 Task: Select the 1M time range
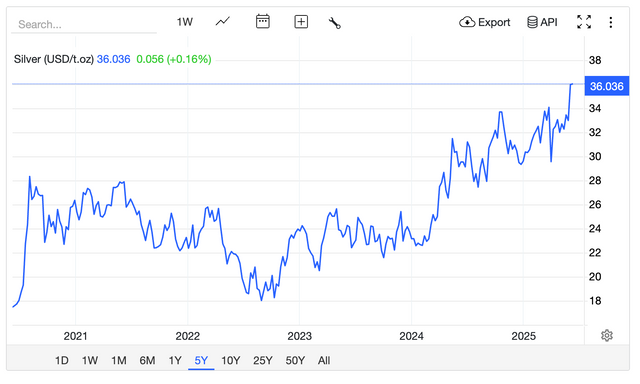118,360
